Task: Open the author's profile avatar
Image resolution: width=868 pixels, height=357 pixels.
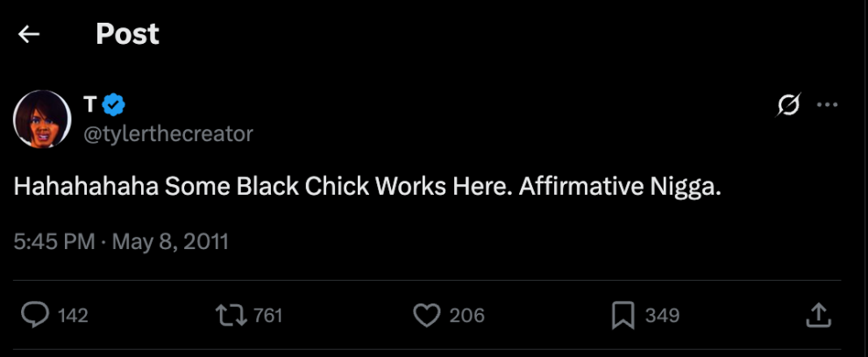Action: tap(42, 118)
